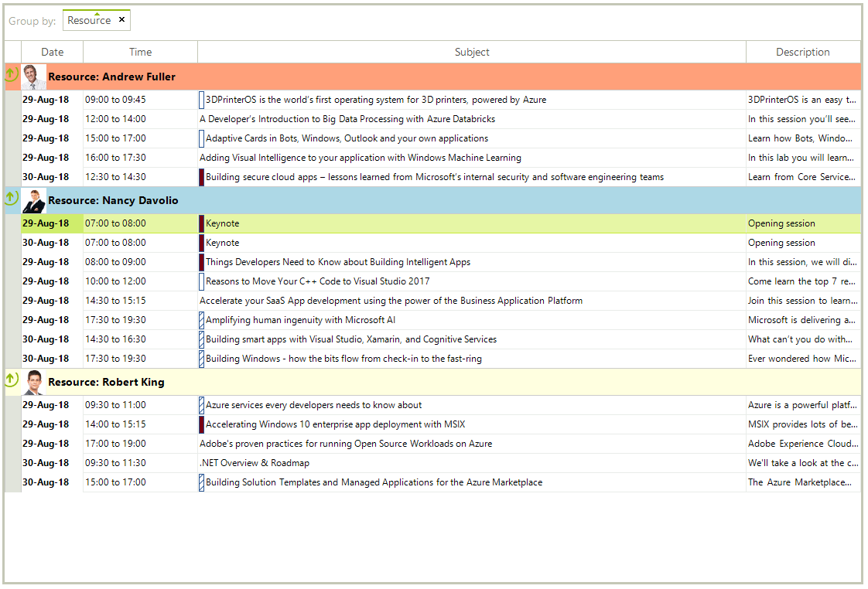The image size is (868, 589).
Task: Remove the Resource grouping chip
Action: tap(121, 19)
